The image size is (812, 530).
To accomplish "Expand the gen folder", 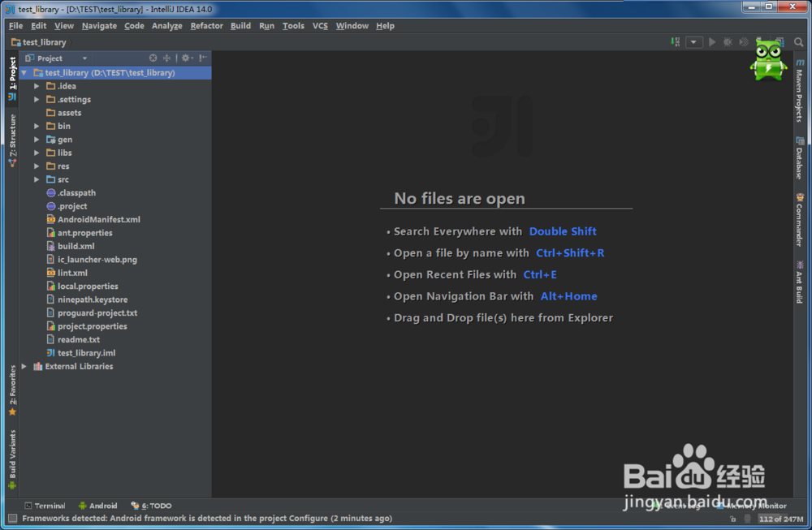I will pos(37,140).
